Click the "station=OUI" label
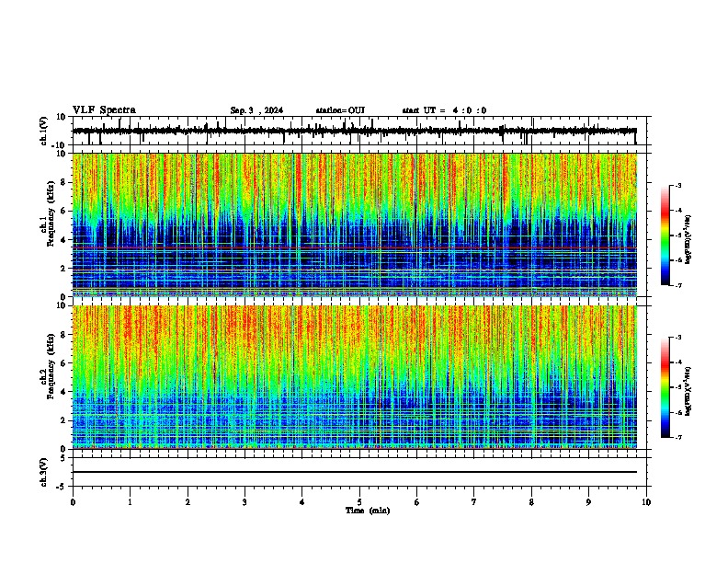This screenshot has width=728, height=563. (x=340, y=110)
